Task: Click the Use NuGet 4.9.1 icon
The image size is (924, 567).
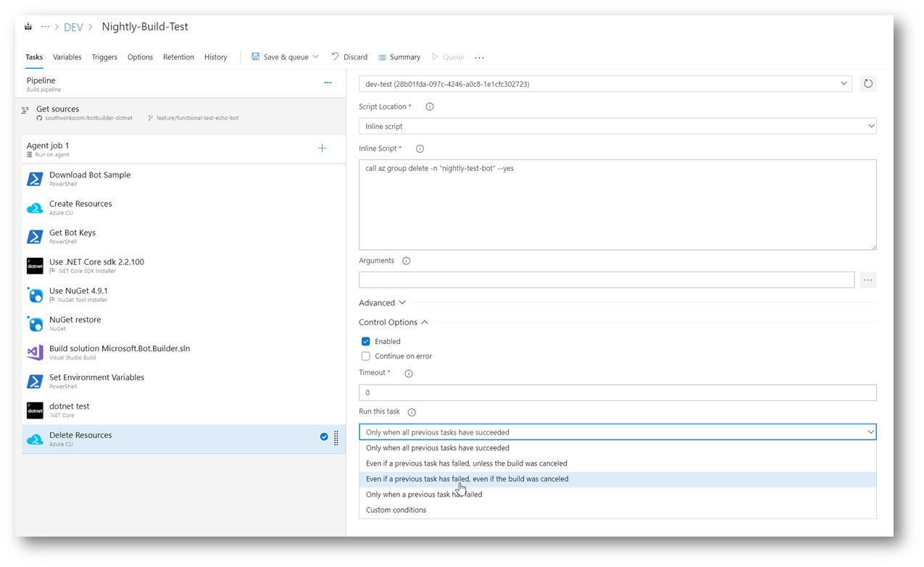Action: pyautogui.click(x=35, y=295)
